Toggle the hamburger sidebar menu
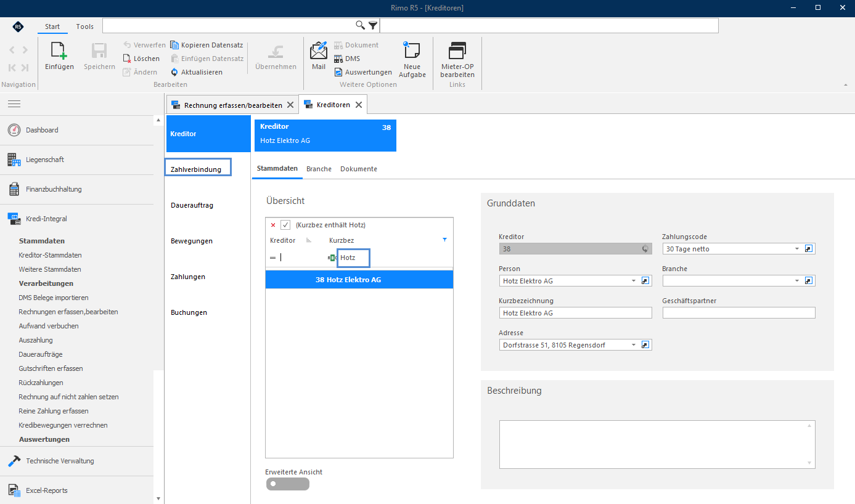Viewport: 855px width, 504px height. tap(14, 104)
